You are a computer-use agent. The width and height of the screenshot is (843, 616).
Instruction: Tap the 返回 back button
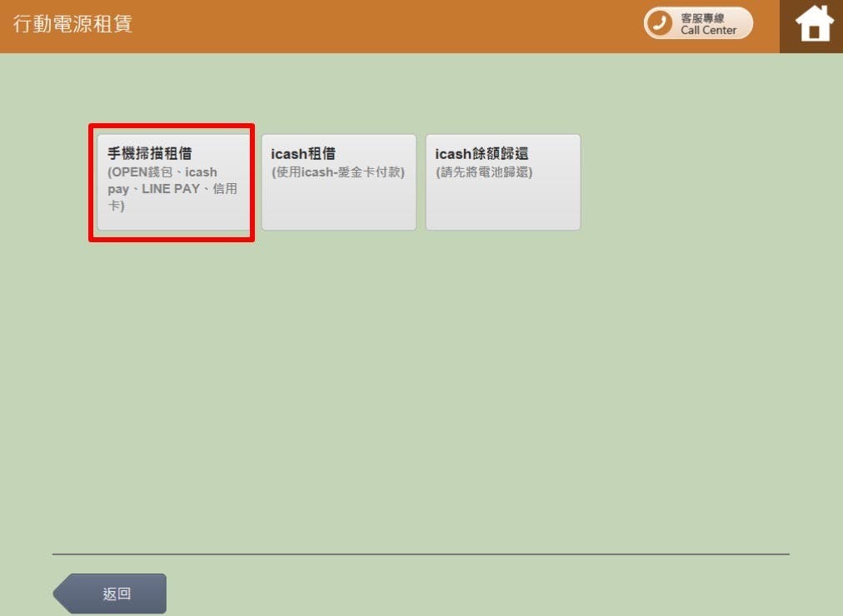(x=110, y=594)
